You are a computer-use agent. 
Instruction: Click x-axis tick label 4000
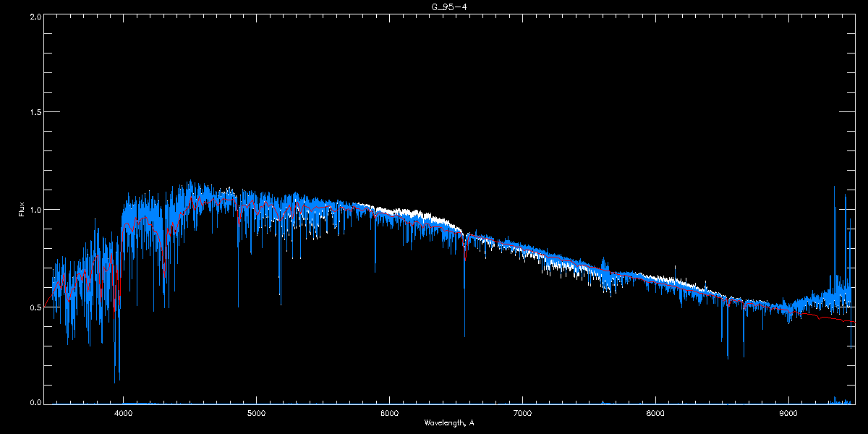[x=123, y=414]
